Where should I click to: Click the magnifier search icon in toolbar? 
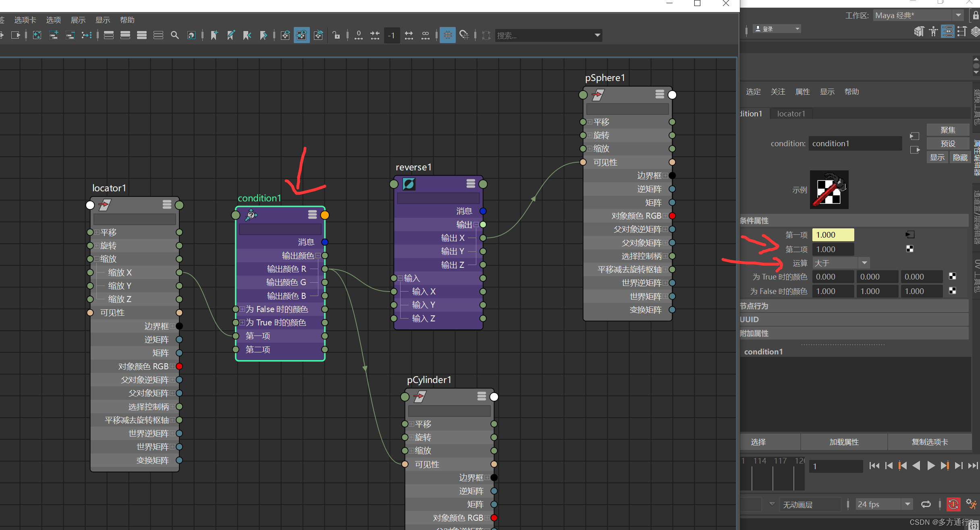[174, 35]
